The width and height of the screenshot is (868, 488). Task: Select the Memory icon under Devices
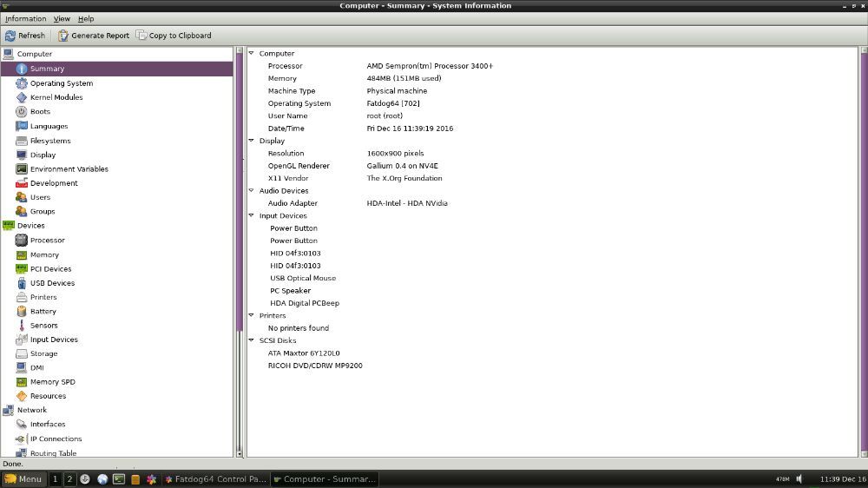(22, 254)
